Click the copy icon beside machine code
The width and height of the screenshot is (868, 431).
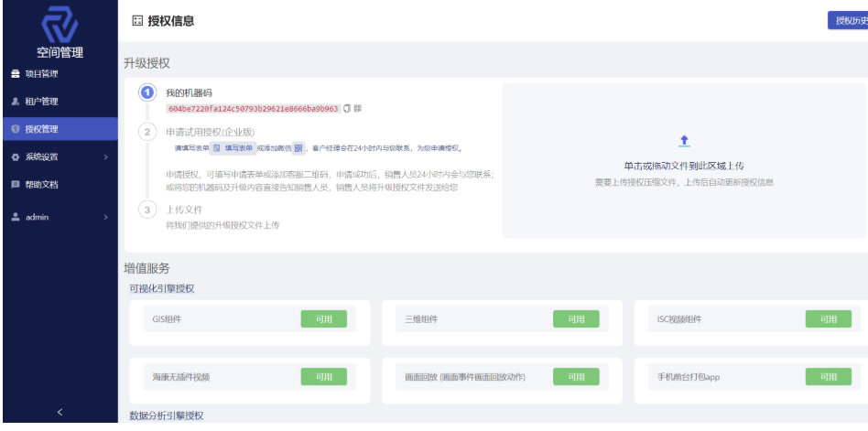[347, 108]
